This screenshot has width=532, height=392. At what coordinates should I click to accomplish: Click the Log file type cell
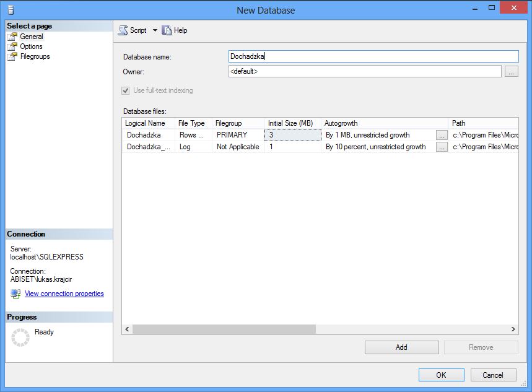(193, 147)
